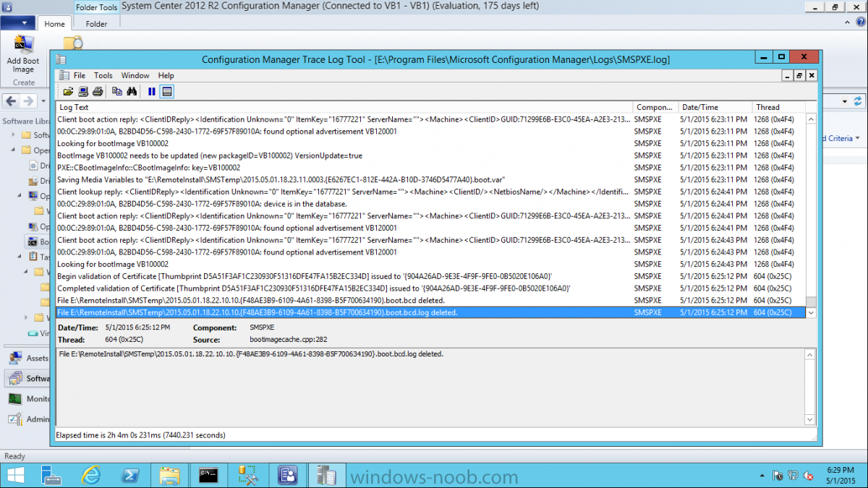Image resolution: width=868 pixels, height=488 pixels.
Task: Sort by the Date/Time column header
Action: (x=715, y=107)
